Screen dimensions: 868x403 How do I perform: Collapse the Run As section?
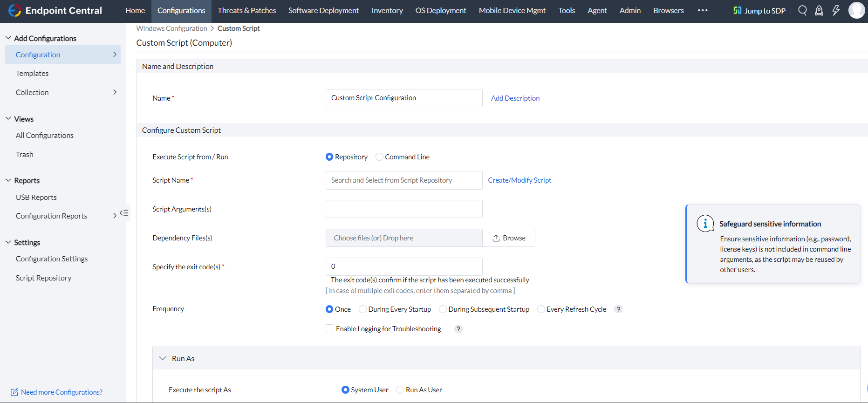pyautogui.click(x=163, y=358)
